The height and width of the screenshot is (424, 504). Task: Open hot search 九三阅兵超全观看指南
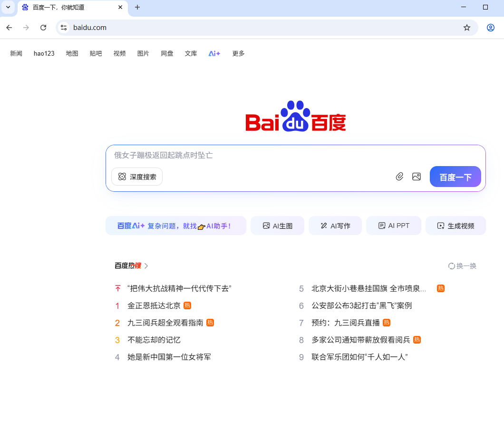pos(165,323)
